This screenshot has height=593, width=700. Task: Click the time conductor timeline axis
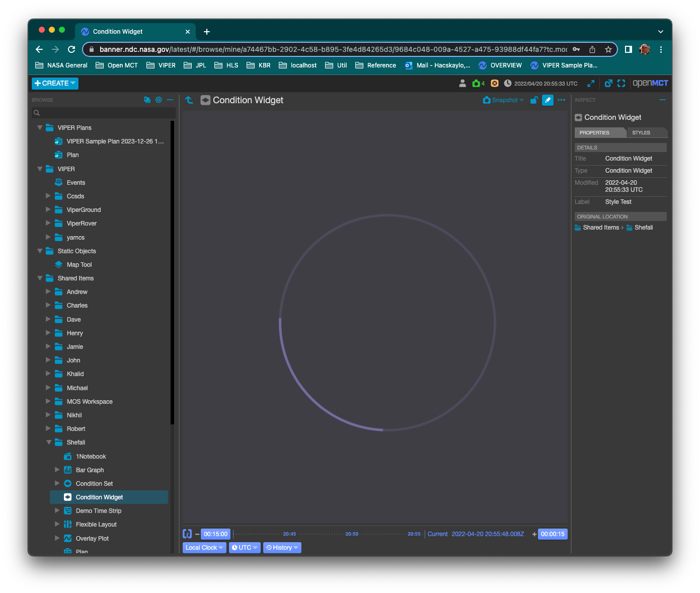(x=327, y=534)
